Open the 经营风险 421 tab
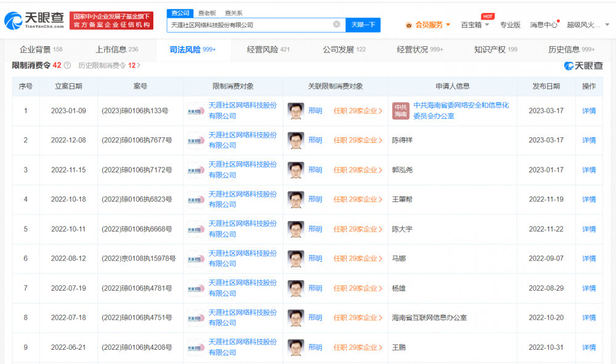Screen dimensions: 616x364 coord(269,49)
